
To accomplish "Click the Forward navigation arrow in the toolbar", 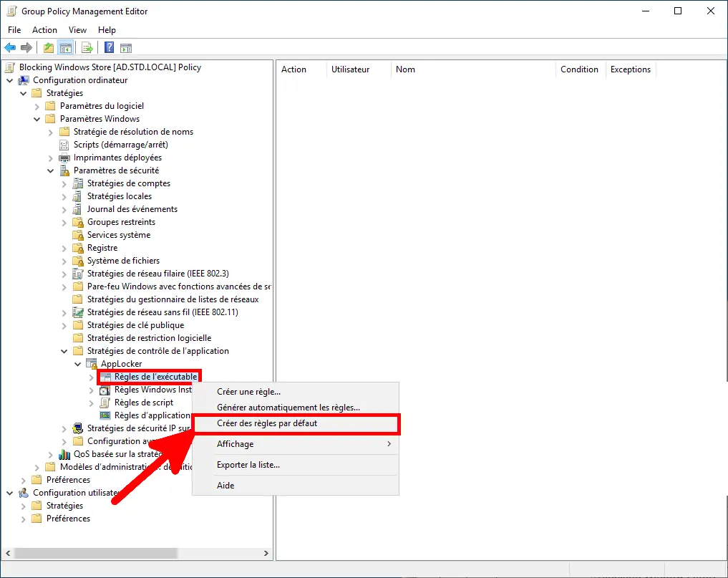I will (x=26, y=47).
